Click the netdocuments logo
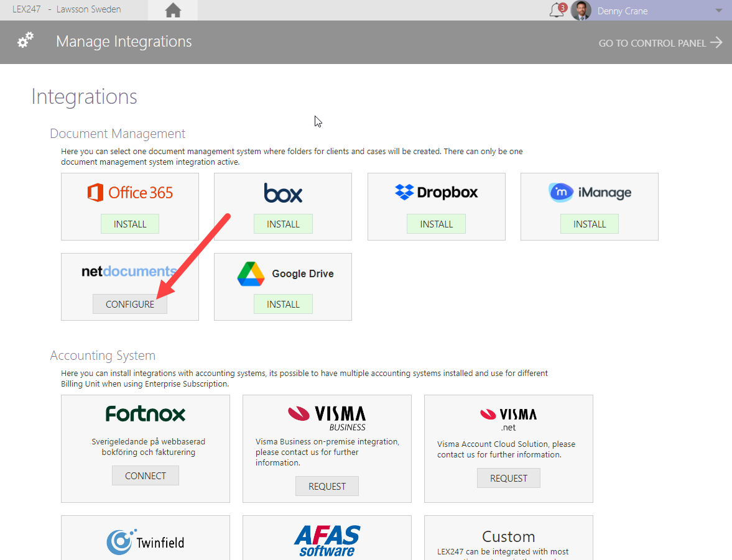This screenshot has width=732, height=560. [x=129, y=271]
